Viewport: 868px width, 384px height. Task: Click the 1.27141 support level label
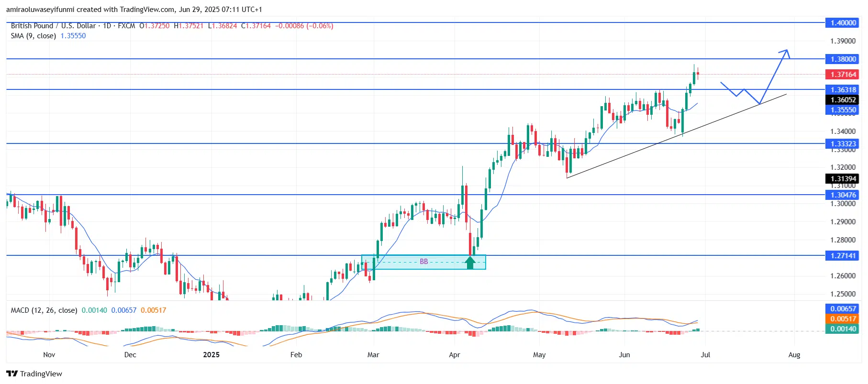coord(843,256)
